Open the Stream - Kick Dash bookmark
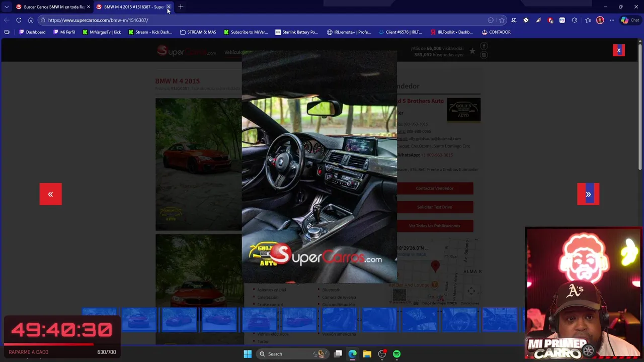This screenshot has height=362, width=644. pyautogui.click(x=150, y=32)
